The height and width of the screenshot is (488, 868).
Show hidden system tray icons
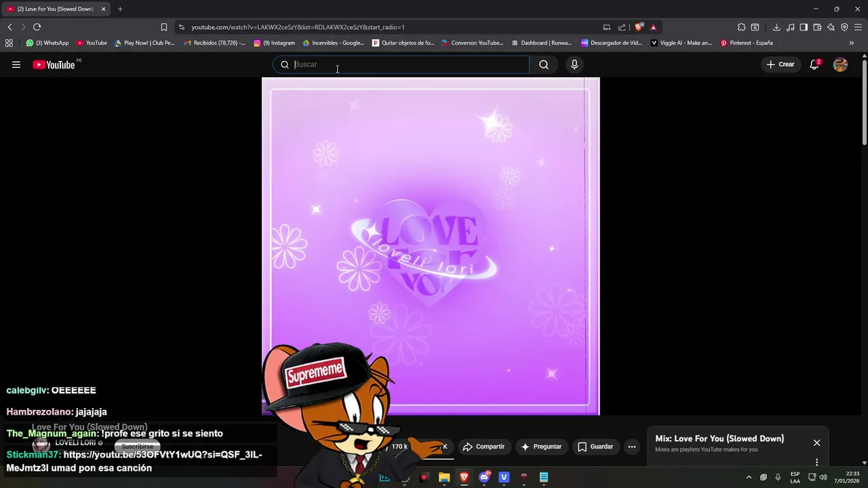click(x=749, y=477)
